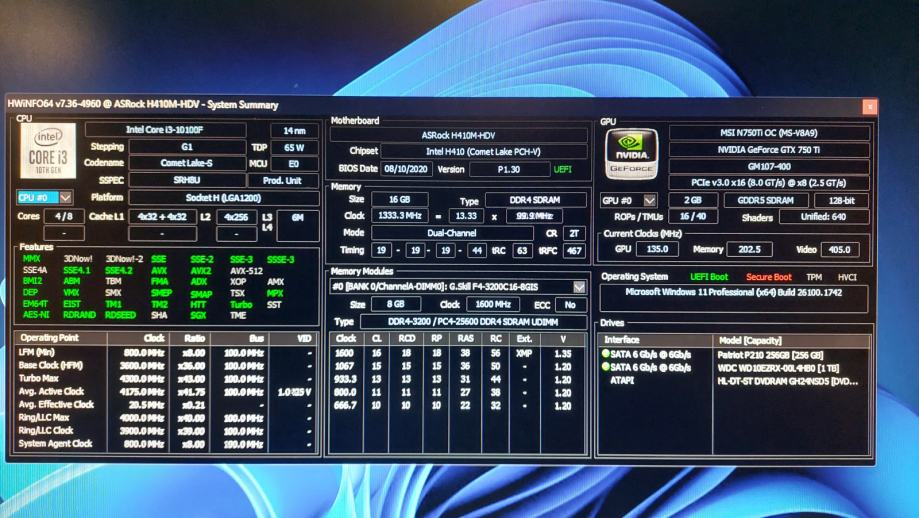Viewport: 919px width, 518px height.
Task: Click the GPU clock 135.0 value
Action: (x=656, y=249)
